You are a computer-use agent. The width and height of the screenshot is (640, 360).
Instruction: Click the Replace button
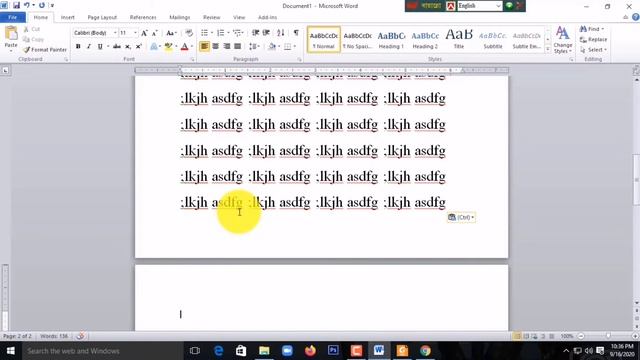click(593, 40)
